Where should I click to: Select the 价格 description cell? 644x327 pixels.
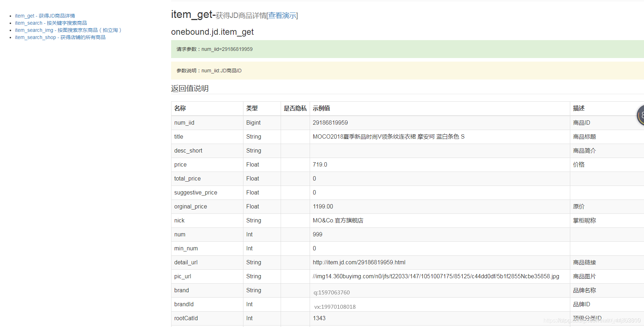pos(607,165)
